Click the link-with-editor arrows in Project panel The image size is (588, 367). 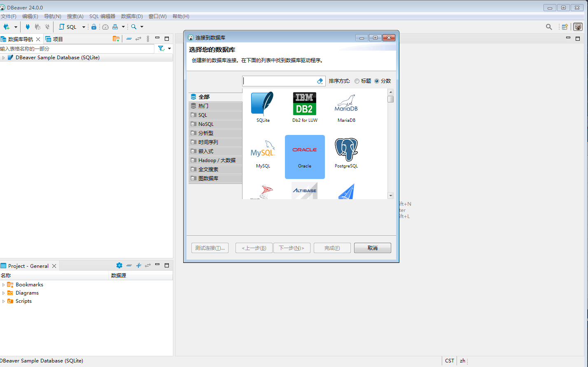tap(148, 265)
